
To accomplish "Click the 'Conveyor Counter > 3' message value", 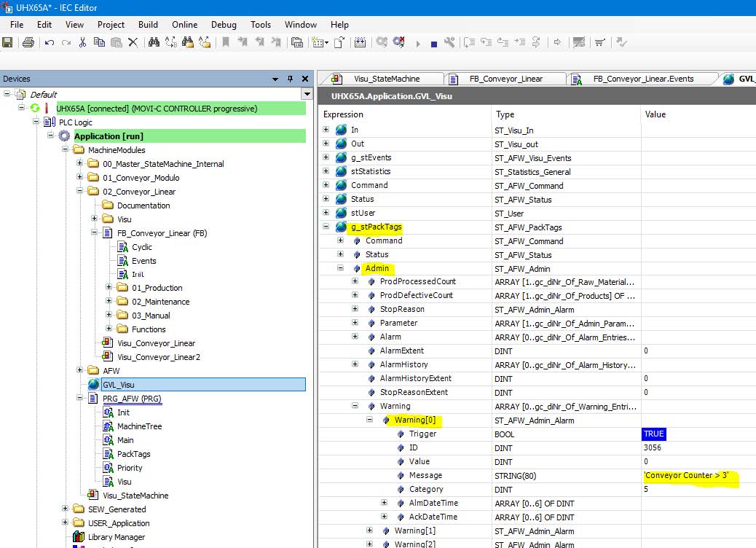I will click(x=685, y=475).
